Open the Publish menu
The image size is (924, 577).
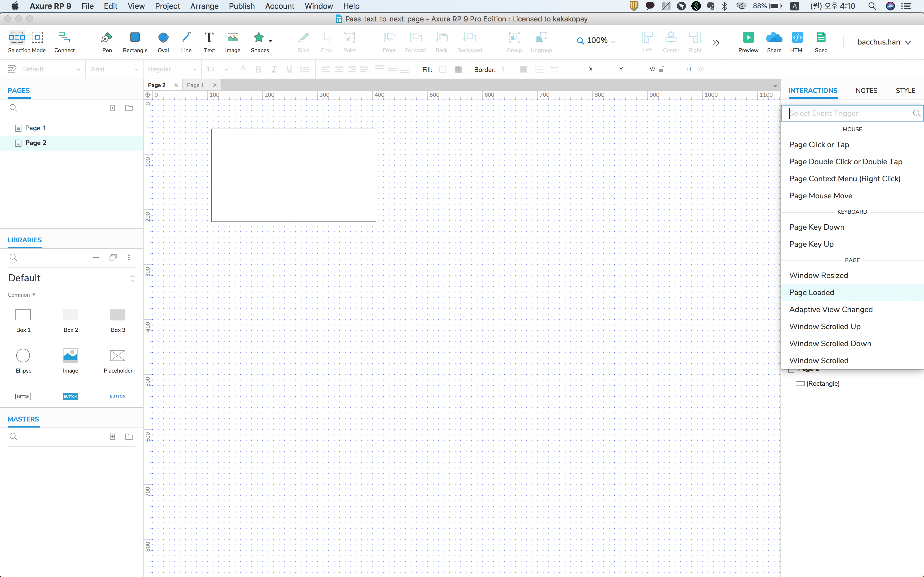241,6
